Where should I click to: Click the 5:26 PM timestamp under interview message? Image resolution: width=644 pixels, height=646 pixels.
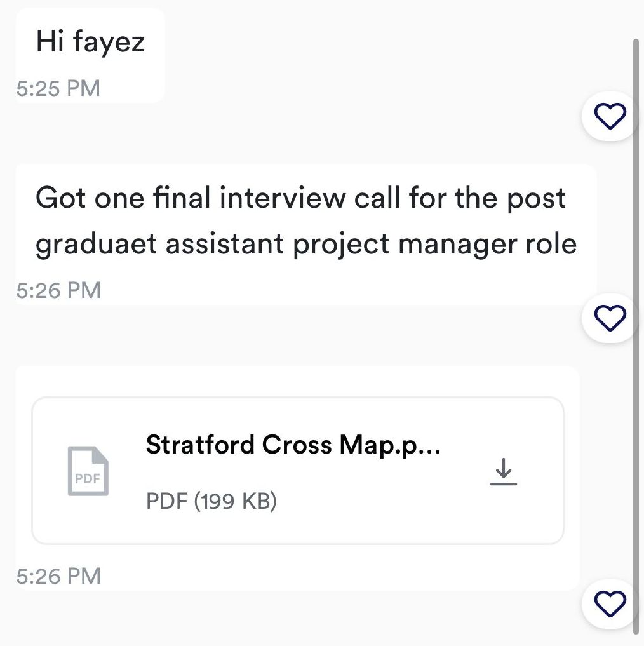tap(58, 290)
